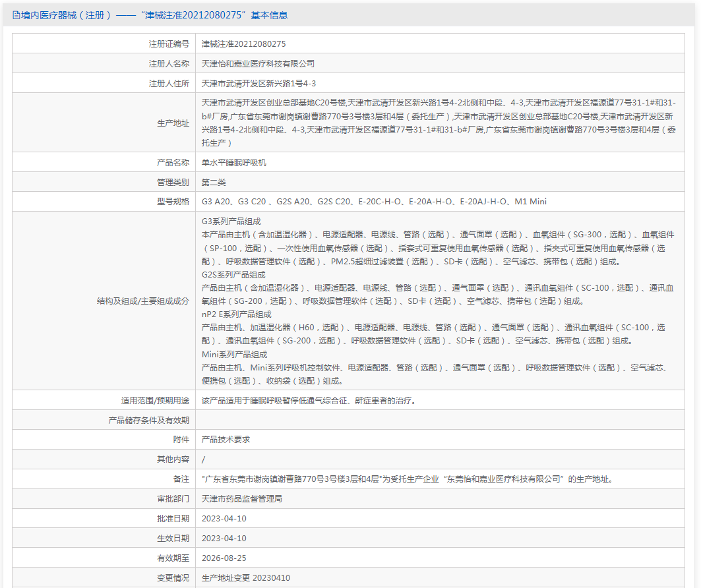Click the 'G3系列产品组成' heading line
Screen dimensions: 701x588
(x=231, y=221)
